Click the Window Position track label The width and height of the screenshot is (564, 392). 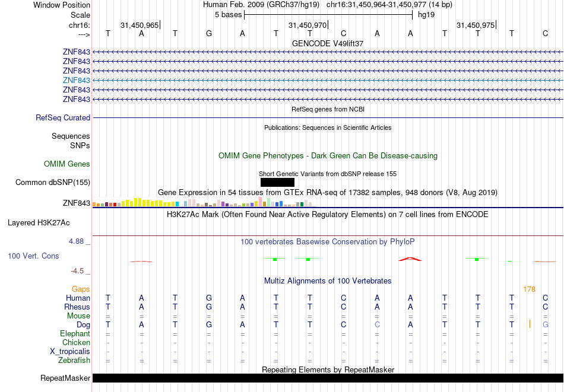point(62,5)
